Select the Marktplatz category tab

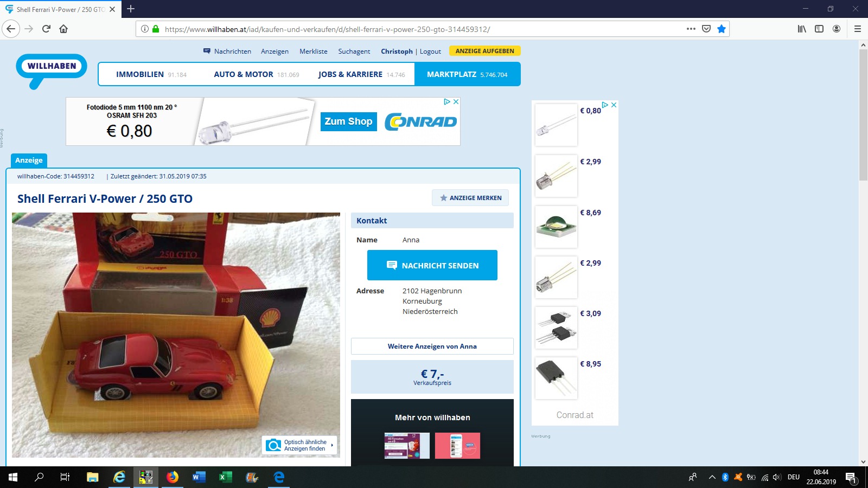[x=467, y=74]
